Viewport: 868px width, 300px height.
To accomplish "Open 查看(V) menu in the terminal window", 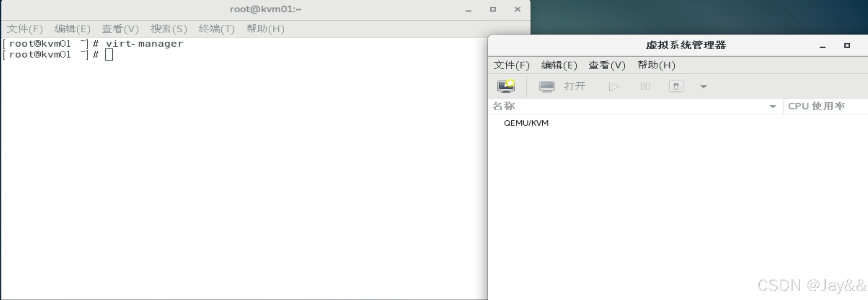I will 120,29.
